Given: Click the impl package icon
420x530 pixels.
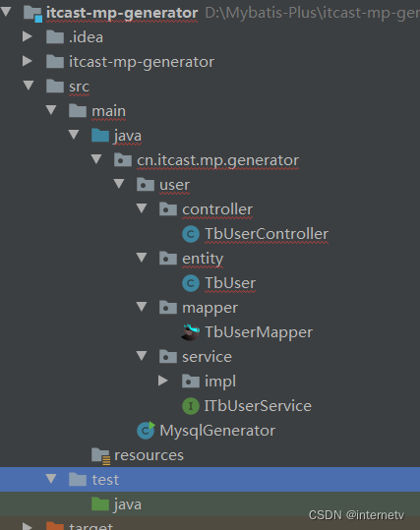Looking at the screenshot, I should click(x=191, y=381).
